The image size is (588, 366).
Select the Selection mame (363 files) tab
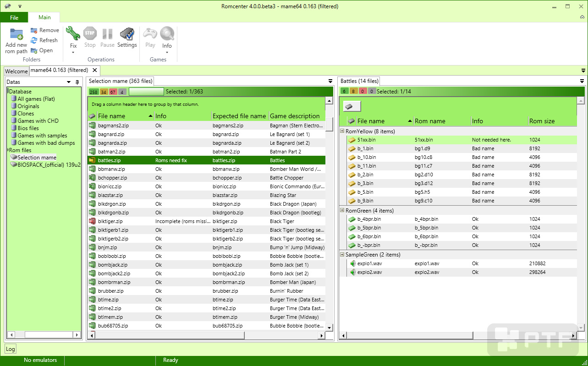coord(121,81)
